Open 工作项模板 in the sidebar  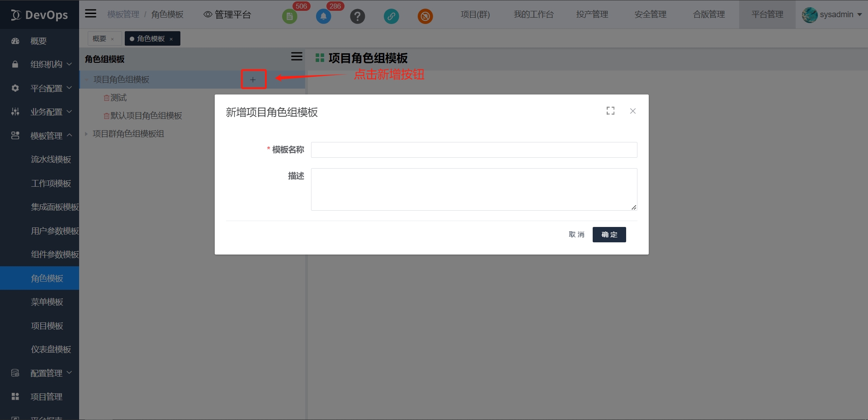51,184
